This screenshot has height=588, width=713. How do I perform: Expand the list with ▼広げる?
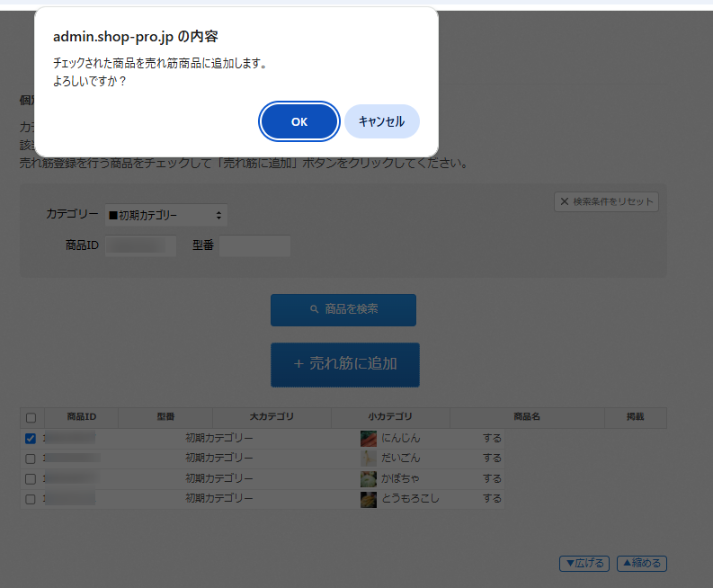[584, 564]
